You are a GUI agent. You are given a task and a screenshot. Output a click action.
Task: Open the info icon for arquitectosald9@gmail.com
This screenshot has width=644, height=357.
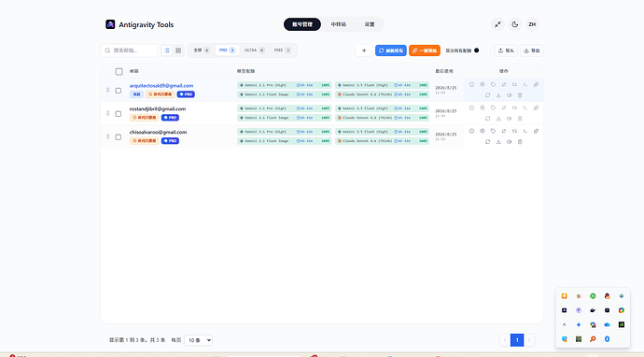pos(471,85)
